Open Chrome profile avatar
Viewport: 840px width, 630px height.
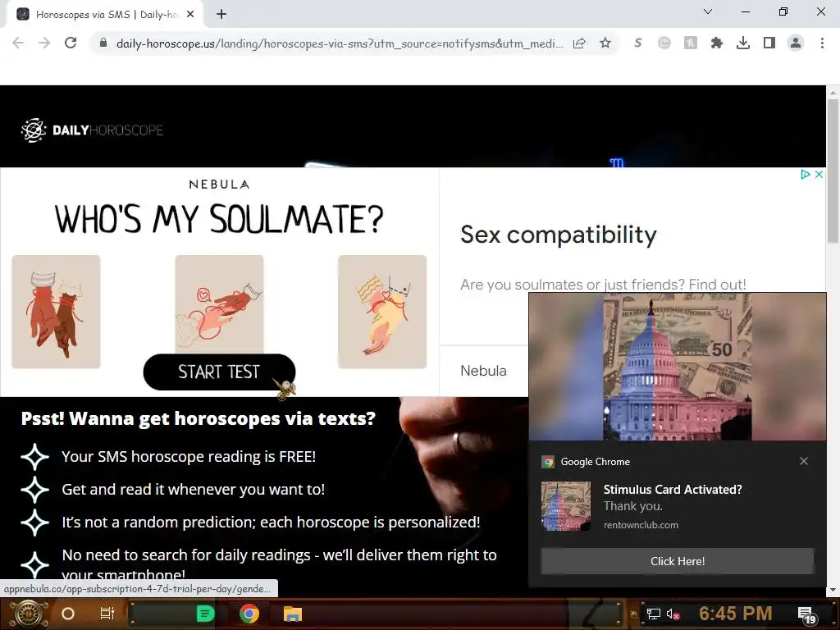796,43
